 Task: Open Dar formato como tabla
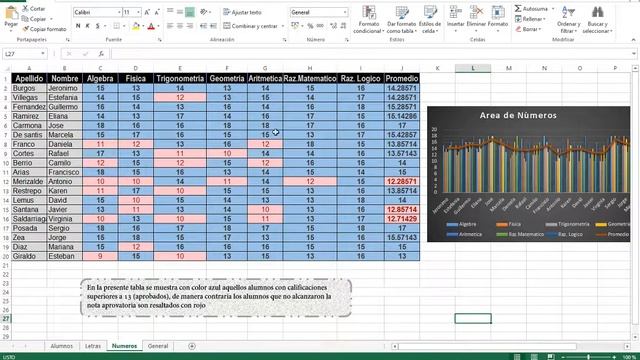click(x=402, y=20)
